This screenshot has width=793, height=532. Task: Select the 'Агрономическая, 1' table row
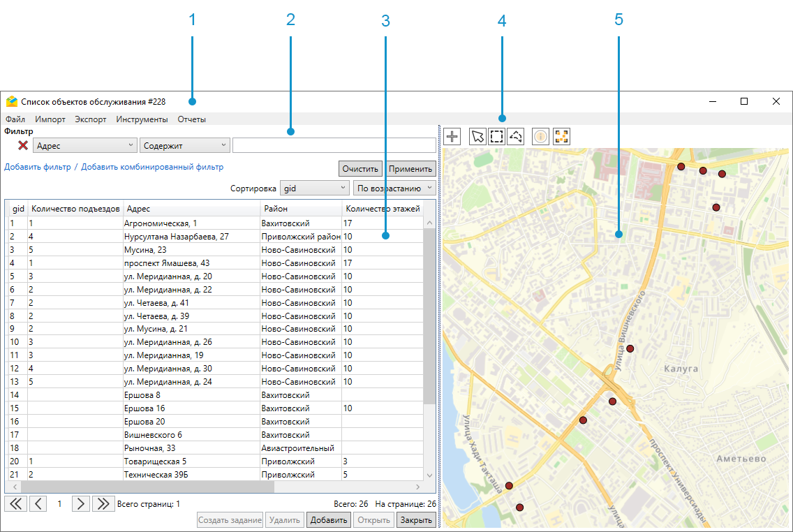(x=160, y=223)
